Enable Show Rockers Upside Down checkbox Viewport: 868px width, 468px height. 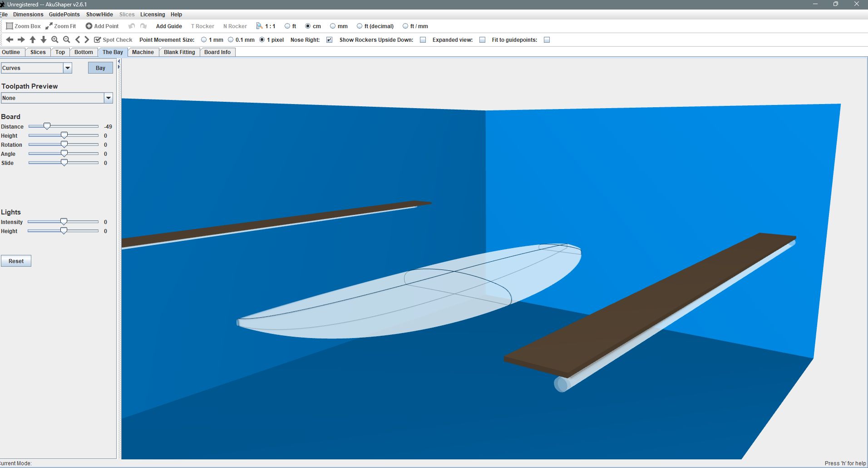pyautogui.click(x=423, y=40)
